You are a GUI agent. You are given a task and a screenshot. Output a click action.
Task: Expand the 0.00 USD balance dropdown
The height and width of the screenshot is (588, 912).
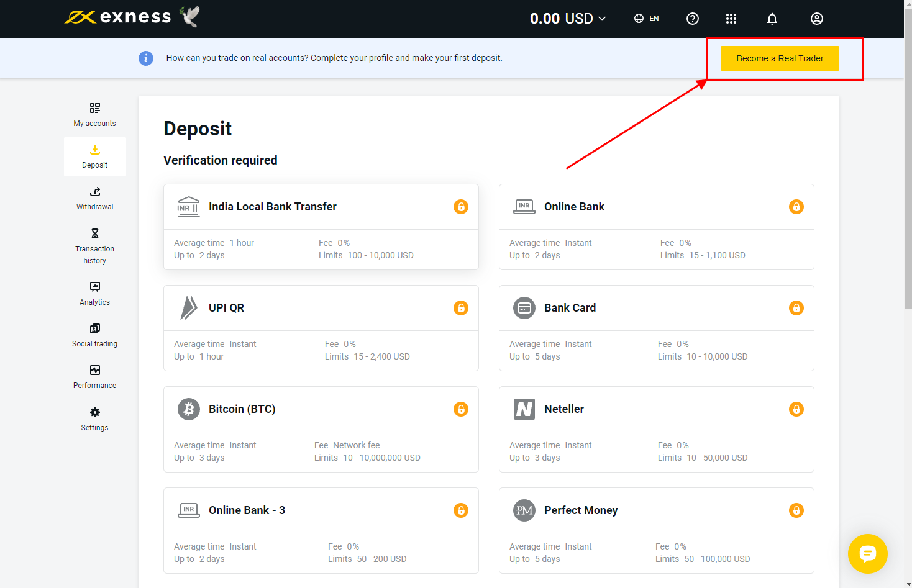(567, 19)
